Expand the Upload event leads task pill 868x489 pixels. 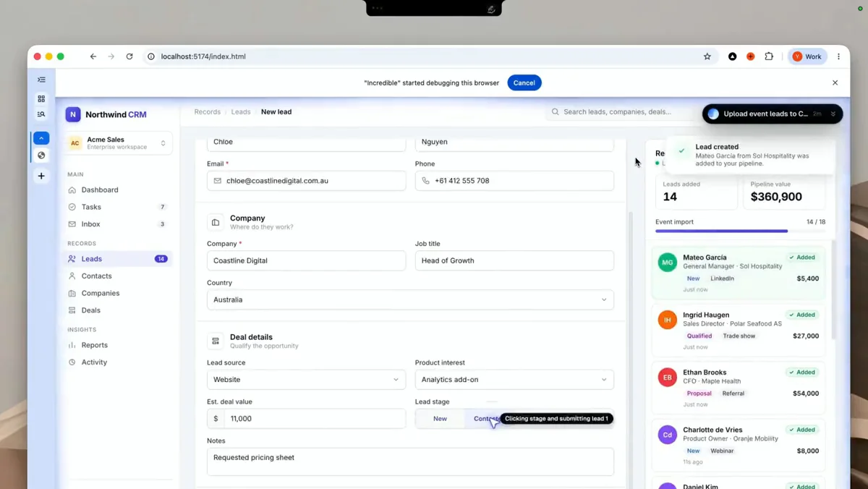(773, 114)
